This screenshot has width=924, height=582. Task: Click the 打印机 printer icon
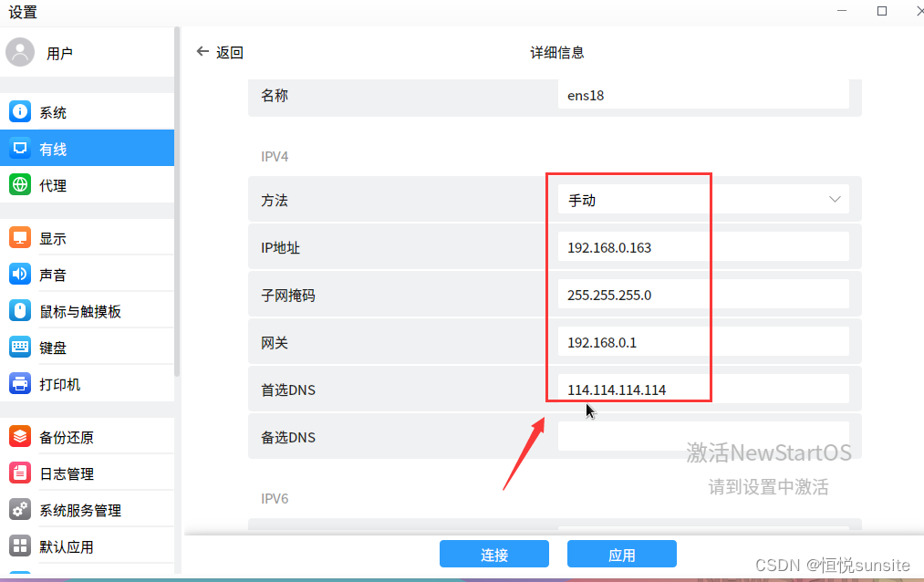point(20,383)
